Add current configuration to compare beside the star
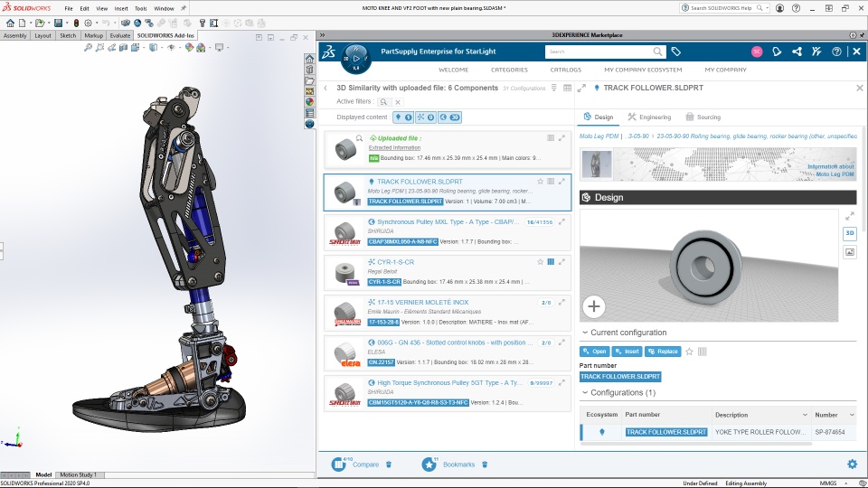This screenshot has width=868, height=488. (x=703, y=352)
